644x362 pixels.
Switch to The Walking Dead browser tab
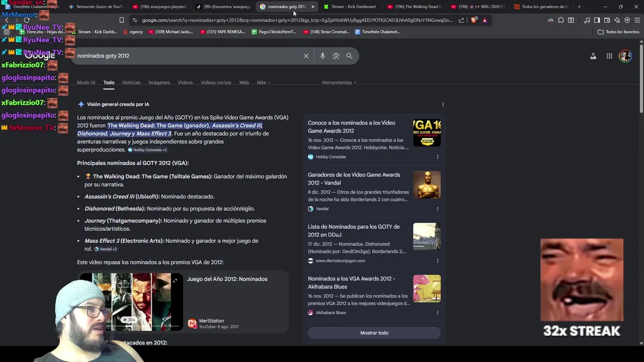click(x=414, y=7)
